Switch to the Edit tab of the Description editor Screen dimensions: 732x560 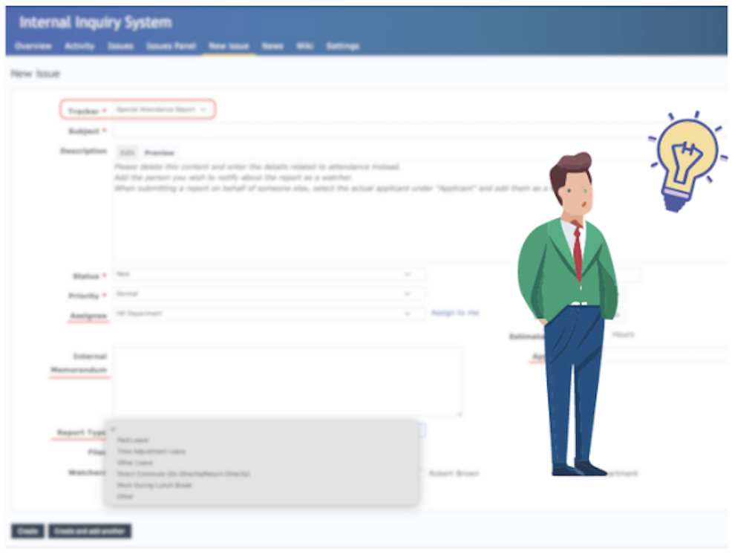pos(128,152)
